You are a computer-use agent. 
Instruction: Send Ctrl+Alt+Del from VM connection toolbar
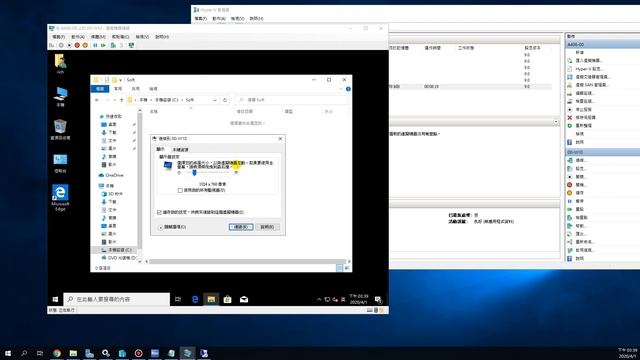[52, 45]
